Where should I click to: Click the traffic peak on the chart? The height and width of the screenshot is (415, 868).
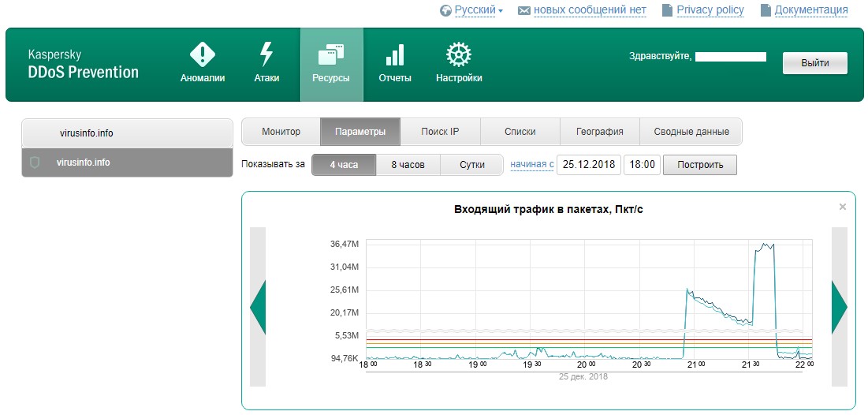(766, 246)
